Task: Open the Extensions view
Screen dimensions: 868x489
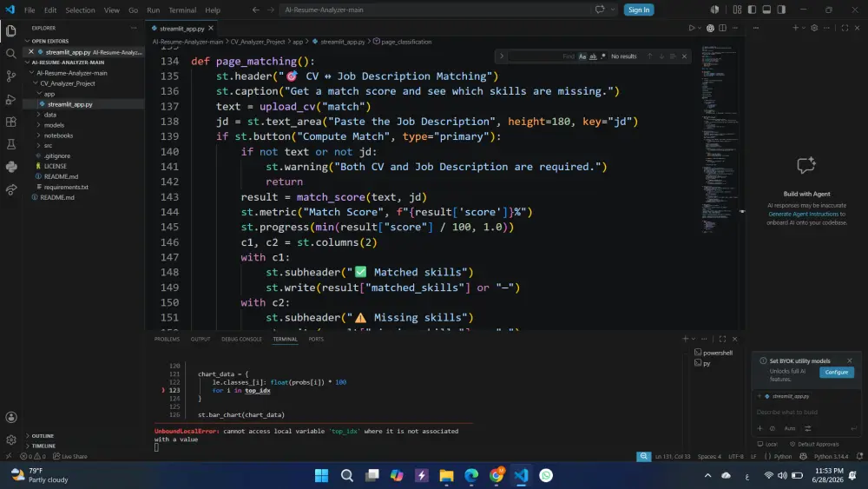Action: pyautogui.click(x=10, y=122)
